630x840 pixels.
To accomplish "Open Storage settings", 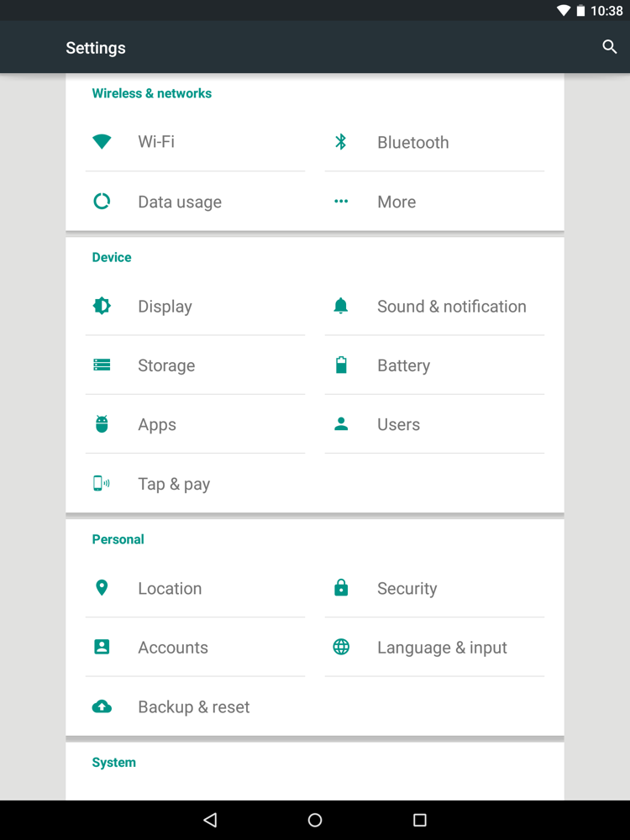I will (x=166, y=365).
